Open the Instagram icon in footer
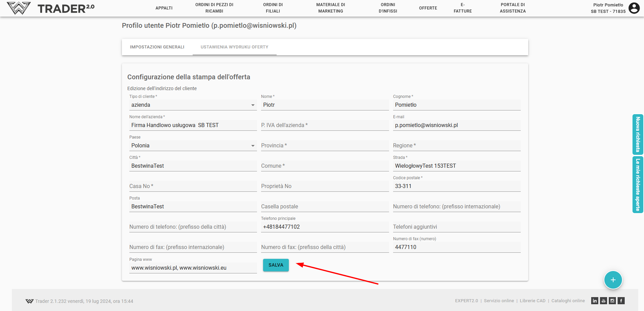 click(612, 301)
